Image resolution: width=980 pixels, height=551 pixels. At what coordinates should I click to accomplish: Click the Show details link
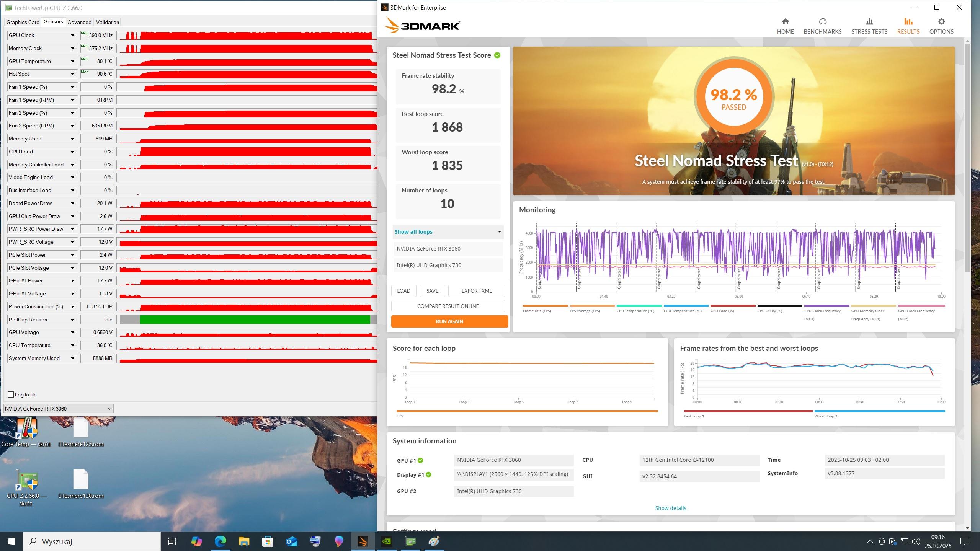(670, 508)
